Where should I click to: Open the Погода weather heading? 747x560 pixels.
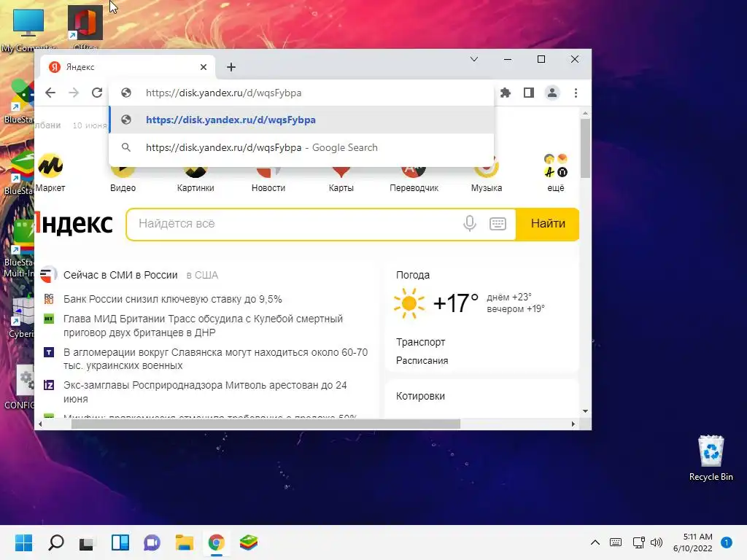413,275
